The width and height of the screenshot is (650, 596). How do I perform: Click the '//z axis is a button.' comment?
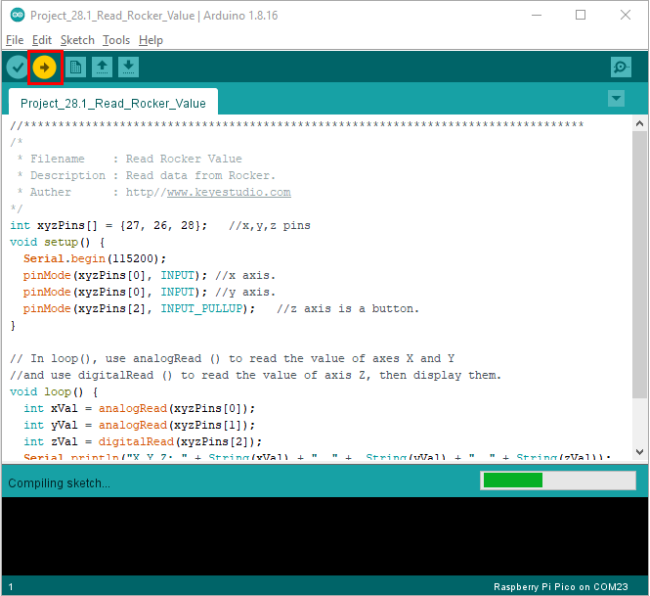(x=348, y=308)
